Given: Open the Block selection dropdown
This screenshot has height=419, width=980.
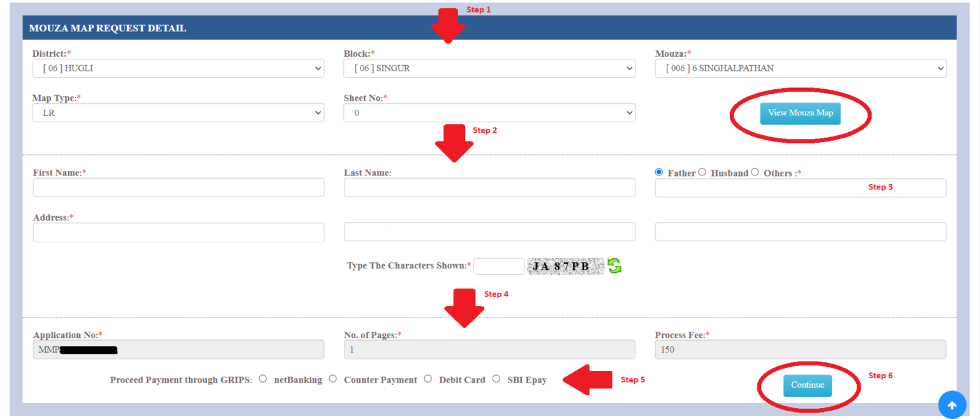Looking at the screenshot, I should pyautogui.click(x=489, y=68).
